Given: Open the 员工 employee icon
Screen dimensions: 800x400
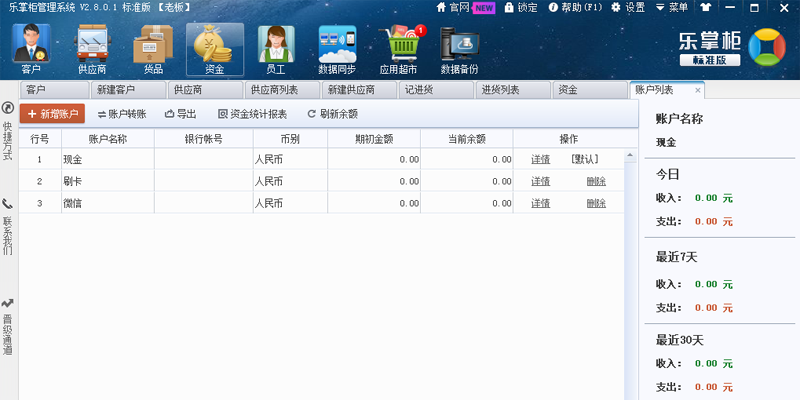Looking at the screenshot, I should pyautogui.click(x=276, y=49).
